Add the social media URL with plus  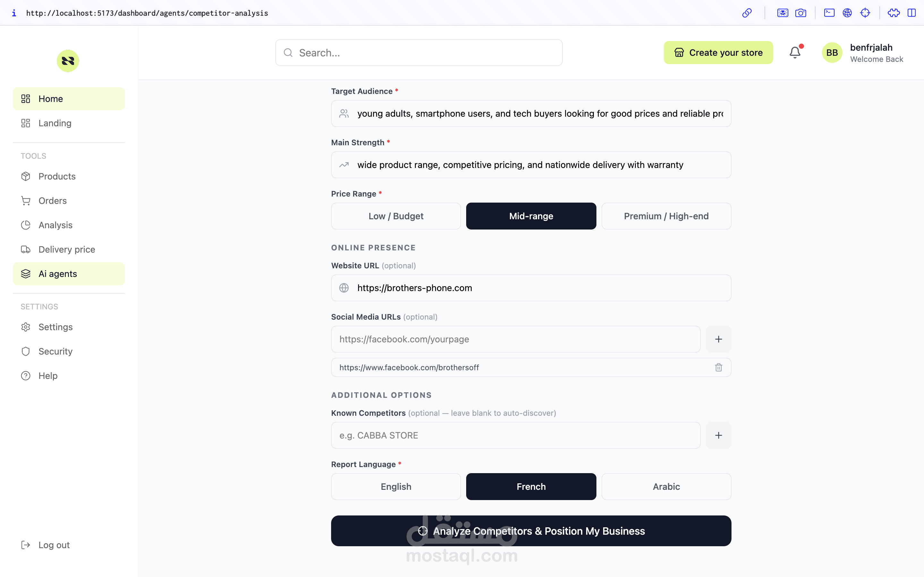719,339
